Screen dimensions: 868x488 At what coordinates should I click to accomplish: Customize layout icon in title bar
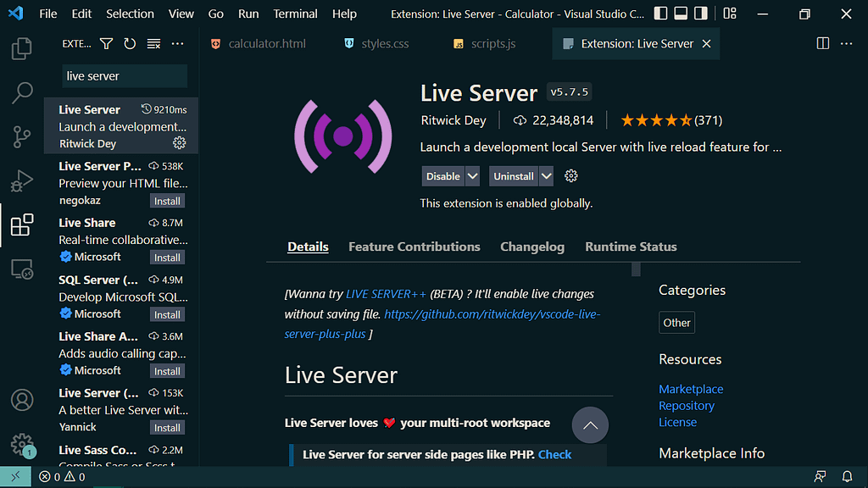pyautogui.click(x=730, y=14)
